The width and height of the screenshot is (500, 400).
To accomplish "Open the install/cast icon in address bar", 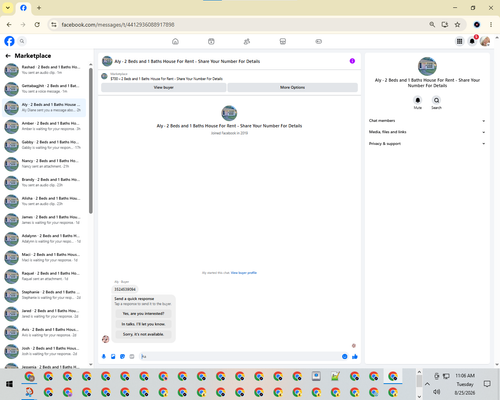I will tap(445, 25).
